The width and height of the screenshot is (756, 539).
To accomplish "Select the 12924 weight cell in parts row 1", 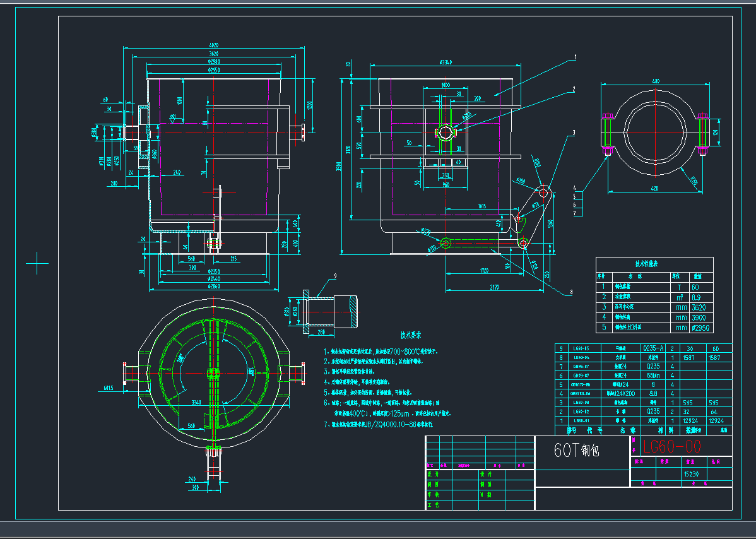I will 690,420.
